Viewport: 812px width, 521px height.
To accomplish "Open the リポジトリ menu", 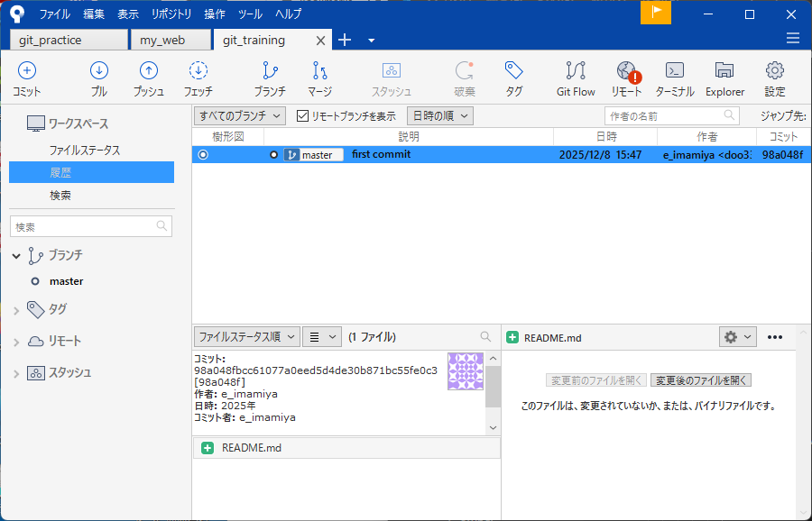I will point(171,14).
